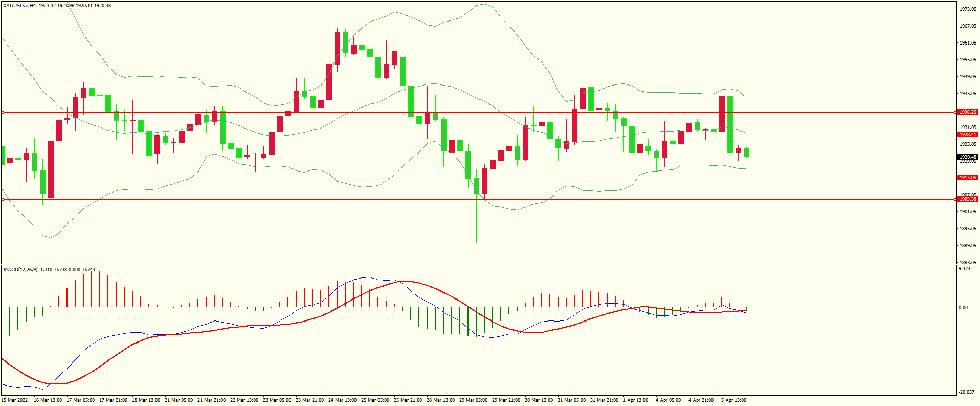
Task: Click left-edge handle of the 1905.38 line
Action: (3, 200)
